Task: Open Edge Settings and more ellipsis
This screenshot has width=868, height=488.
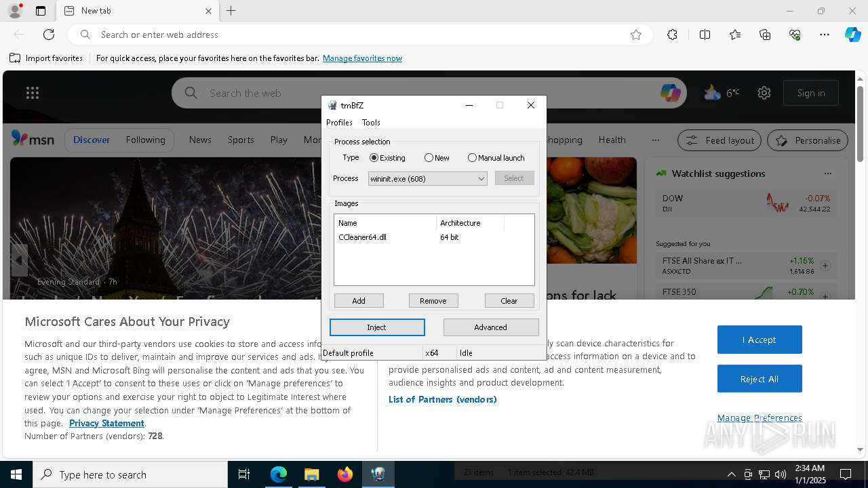Action: (x=825, y=35)
